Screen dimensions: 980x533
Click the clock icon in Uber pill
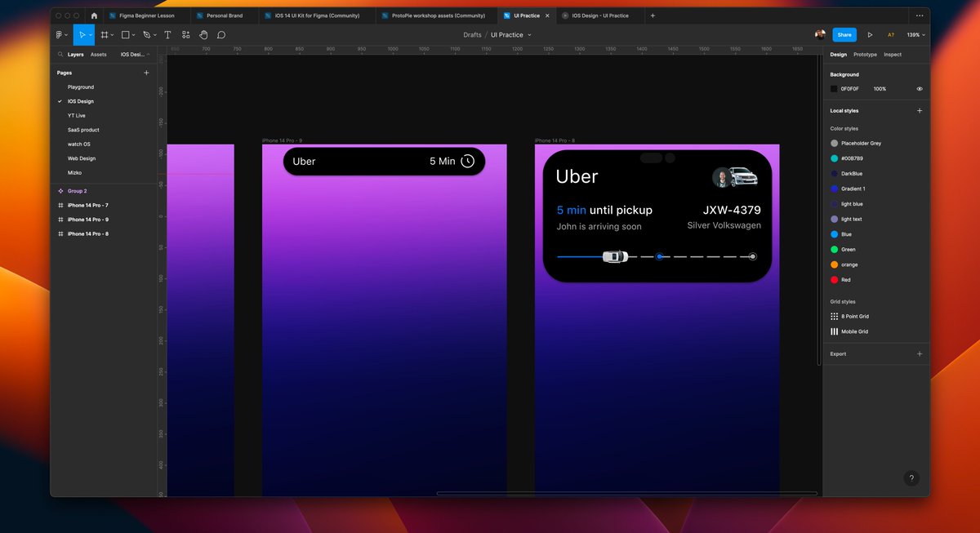coord(468,161)
